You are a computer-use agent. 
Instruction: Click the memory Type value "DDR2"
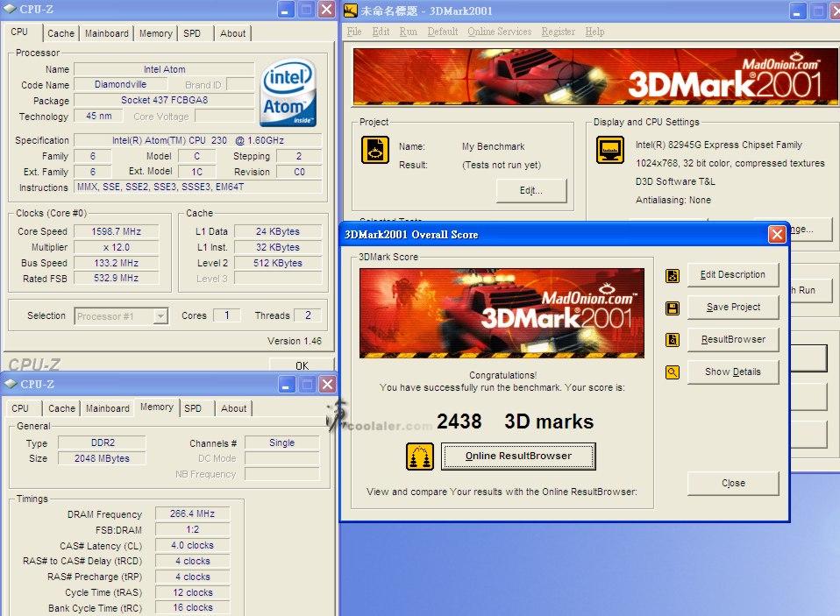(x=103, y=443)
